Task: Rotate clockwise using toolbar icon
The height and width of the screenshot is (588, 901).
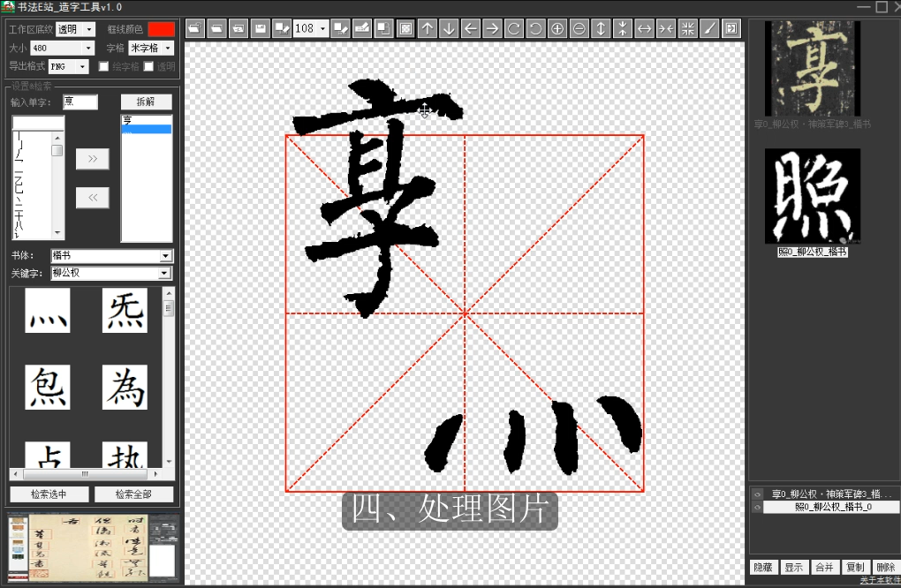Action: [514, 29]
